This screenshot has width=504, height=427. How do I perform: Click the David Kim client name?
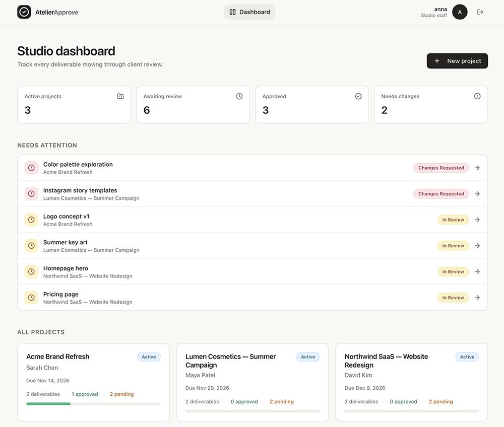click(x=358, y=375)
